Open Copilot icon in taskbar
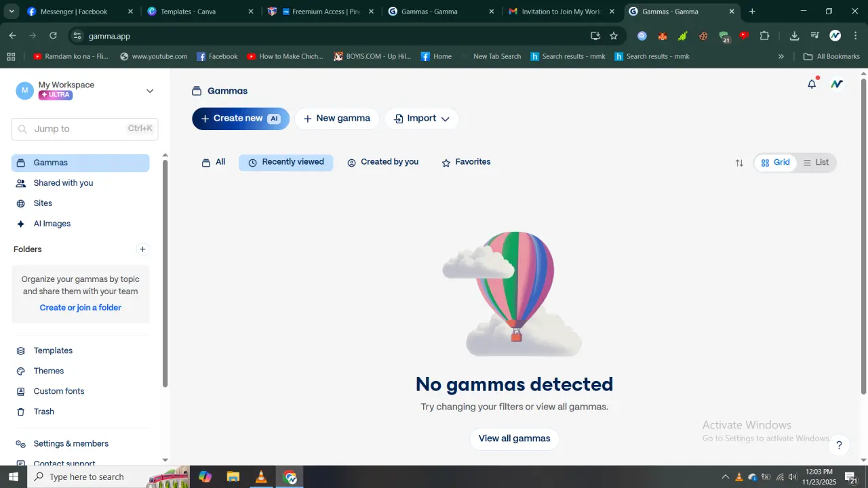The height and width of the screenshot is (488, 868). (x=205, y=477)
